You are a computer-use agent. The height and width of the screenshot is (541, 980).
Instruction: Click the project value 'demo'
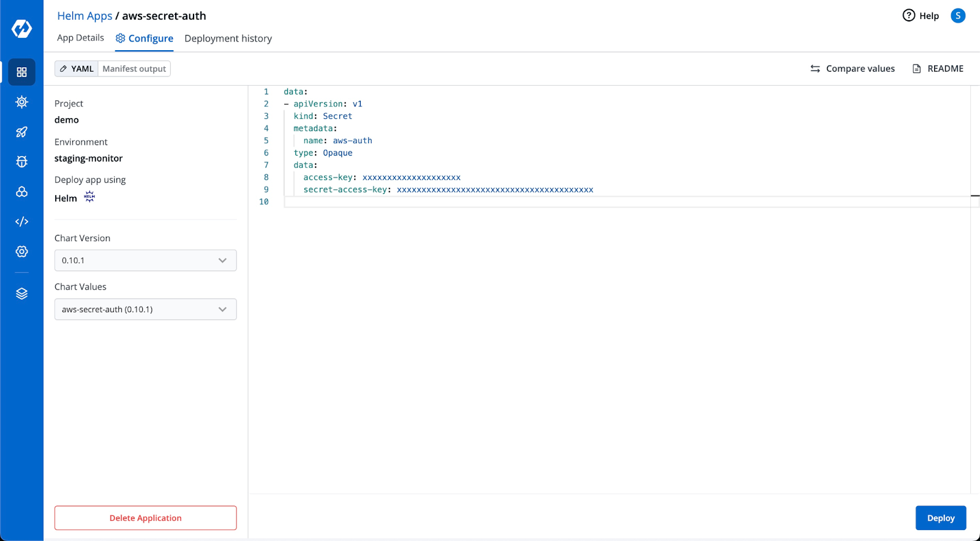pyautogui.click(x=67, y=120)
